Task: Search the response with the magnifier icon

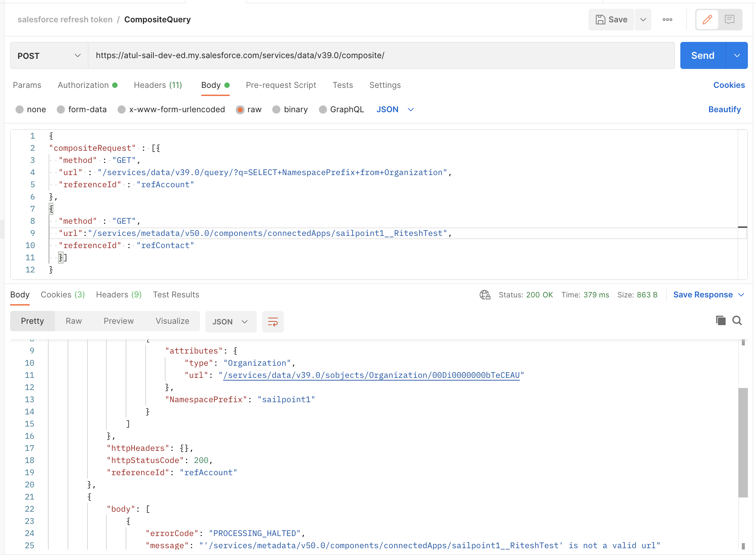Action: [x=737, y=320]
